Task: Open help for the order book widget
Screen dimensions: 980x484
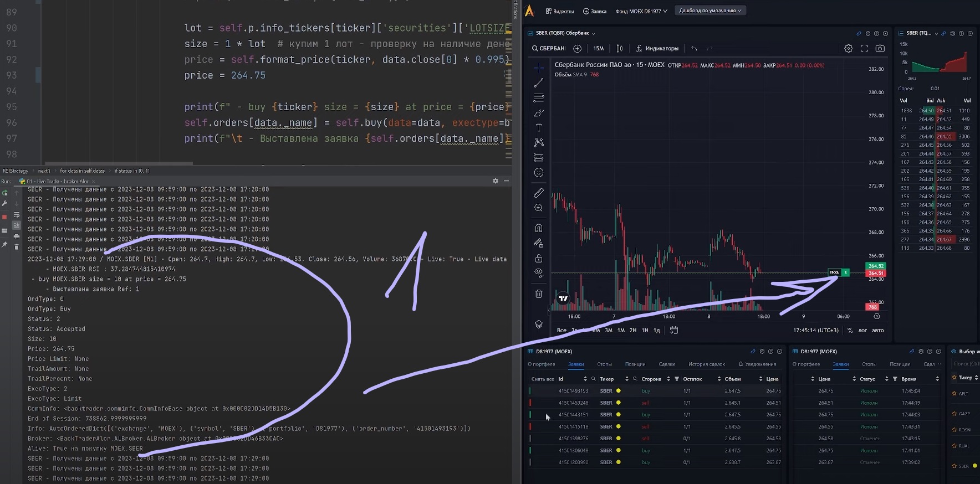Action: point(961,33)
